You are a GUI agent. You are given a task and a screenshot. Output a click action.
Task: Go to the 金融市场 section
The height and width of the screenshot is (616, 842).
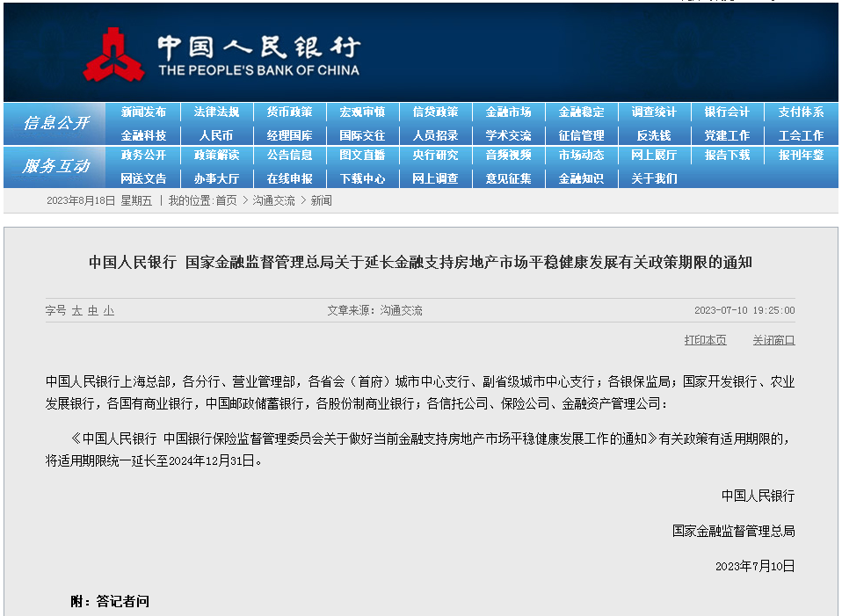click(508, 112)
